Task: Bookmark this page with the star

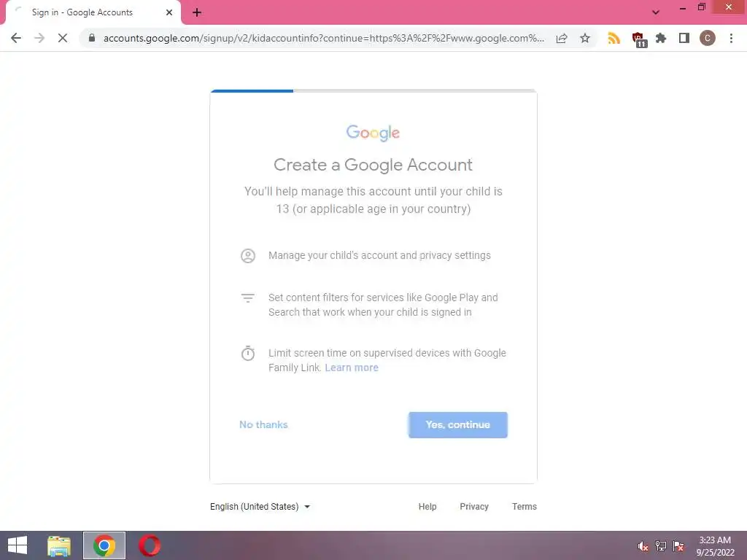Action: coord(585,38)
